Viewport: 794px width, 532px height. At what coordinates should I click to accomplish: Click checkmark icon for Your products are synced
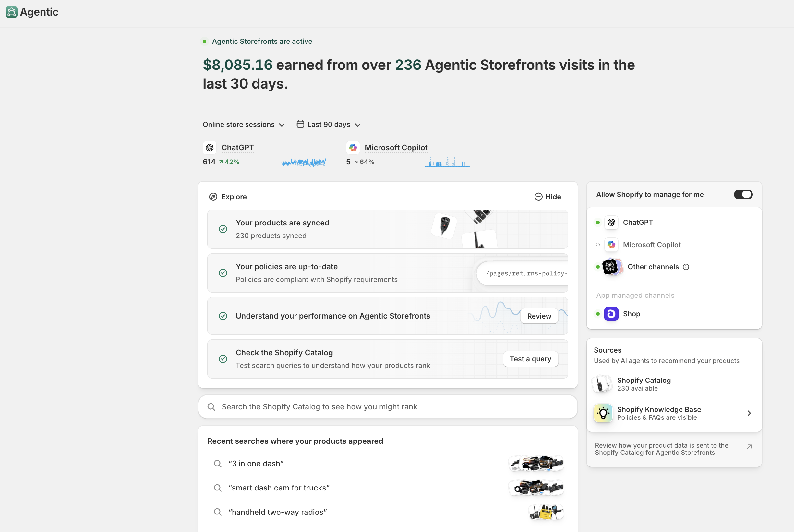coord(223,229)
